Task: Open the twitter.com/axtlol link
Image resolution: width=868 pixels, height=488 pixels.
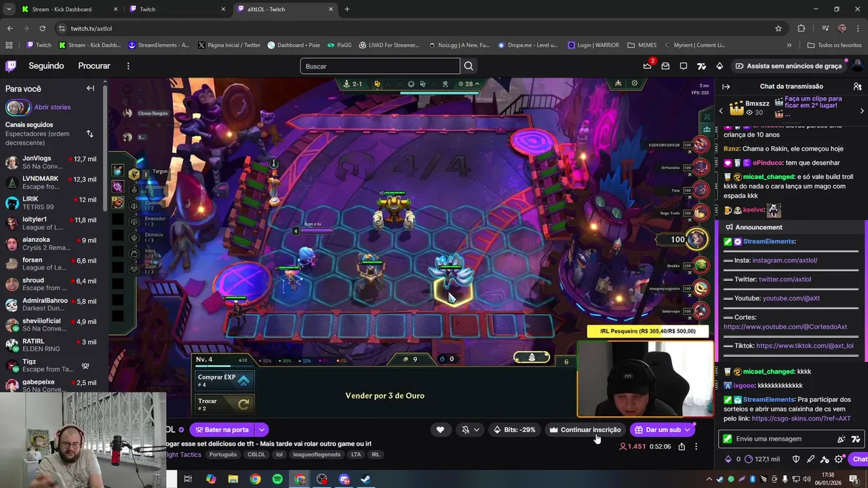Action: coord(785,279)
